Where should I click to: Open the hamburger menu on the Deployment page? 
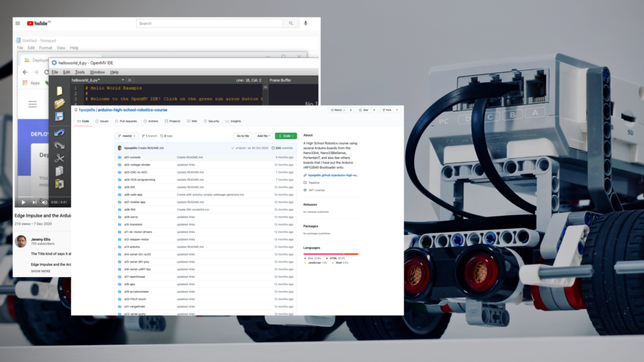[33, 104]
